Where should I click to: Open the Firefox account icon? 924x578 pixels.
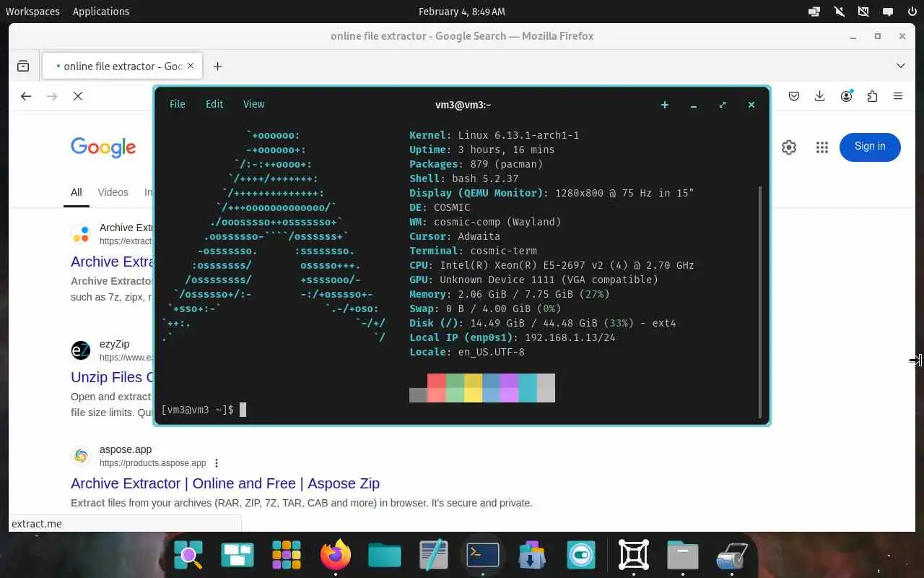pyautogui.click(x=847, y=96)
